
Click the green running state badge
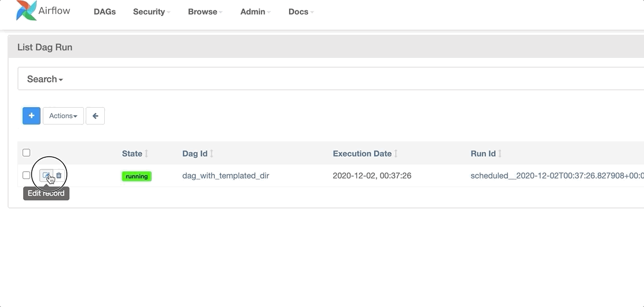coord(137,176)
